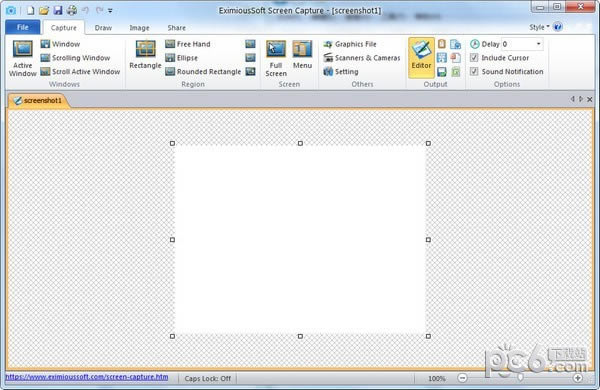Open the capture Setting dialog
This screenshot has width=600, height=390.
(x=341, y=72)
